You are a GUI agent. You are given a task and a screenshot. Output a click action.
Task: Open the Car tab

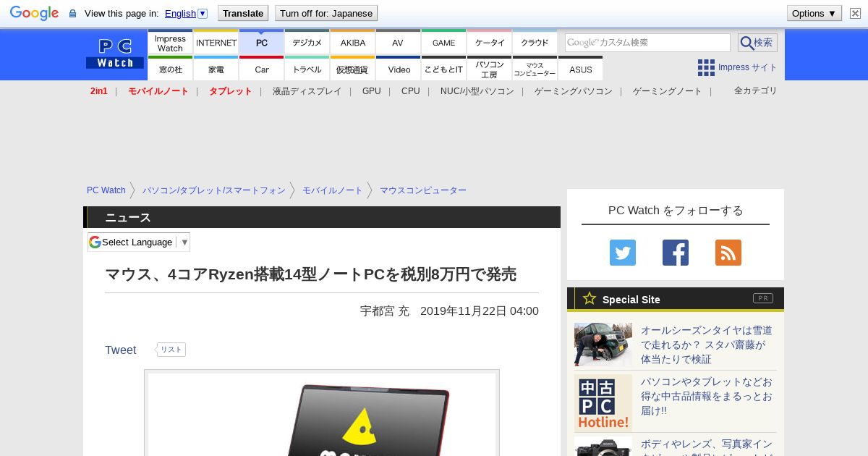pyautogui.click(x=262, y=69)
